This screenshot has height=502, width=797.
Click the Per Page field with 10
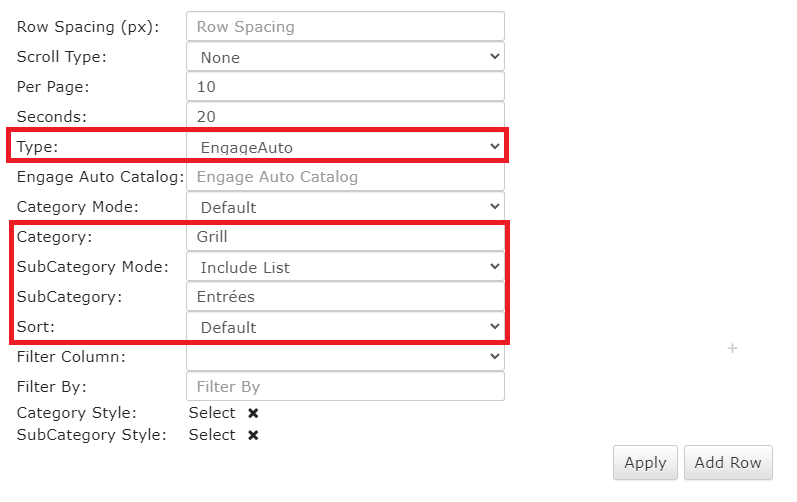345,87
